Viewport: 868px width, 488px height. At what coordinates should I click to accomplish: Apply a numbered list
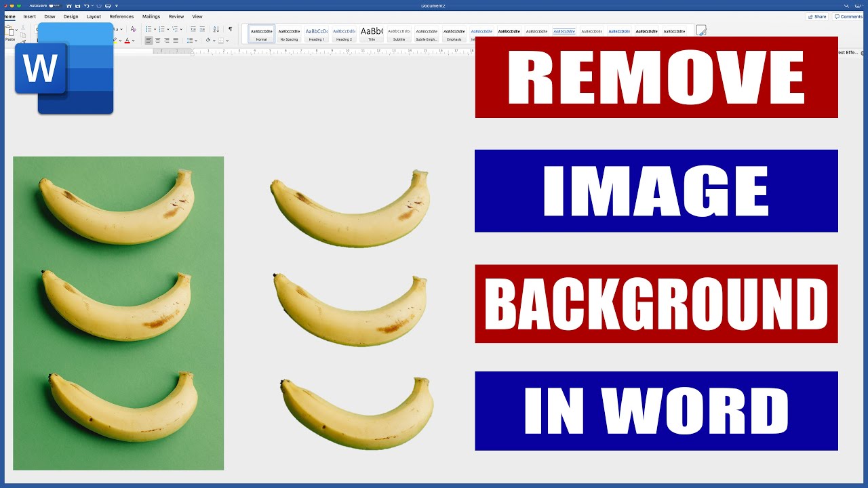point(161,29)
